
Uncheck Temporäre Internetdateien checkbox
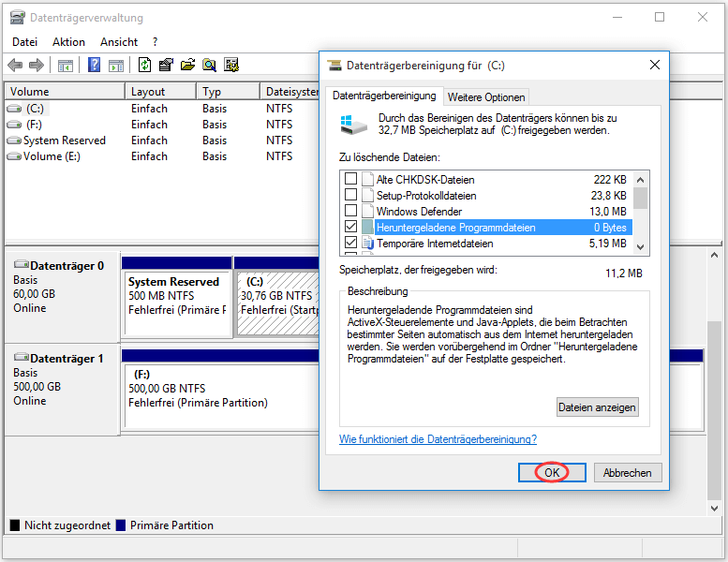pos(351,243)
